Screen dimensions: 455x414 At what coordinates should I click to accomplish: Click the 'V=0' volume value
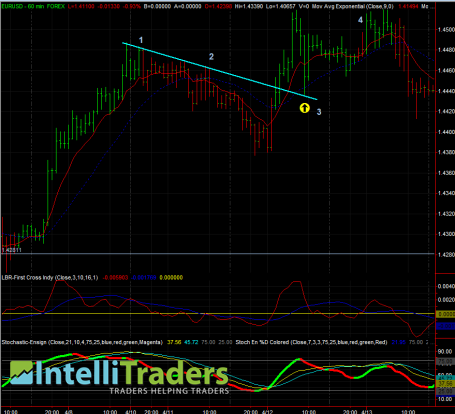pyautogui.click(x=304, y=6)
